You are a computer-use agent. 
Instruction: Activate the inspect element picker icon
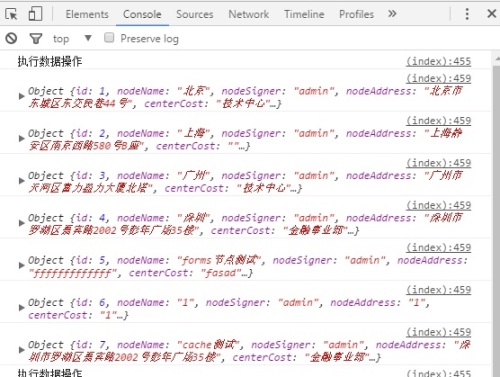point(11,14)
